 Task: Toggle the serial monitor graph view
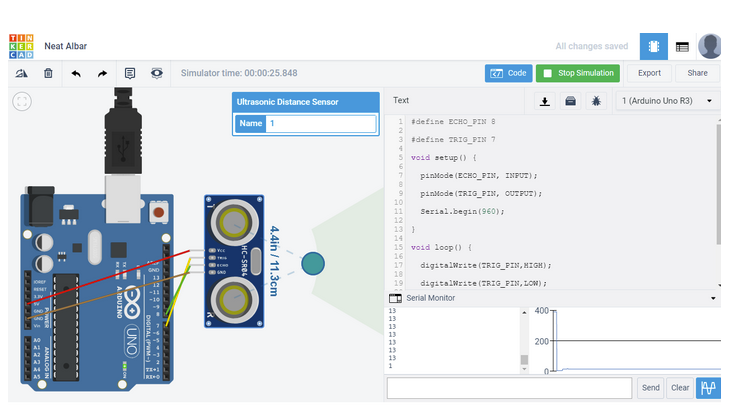pos(710,387)
